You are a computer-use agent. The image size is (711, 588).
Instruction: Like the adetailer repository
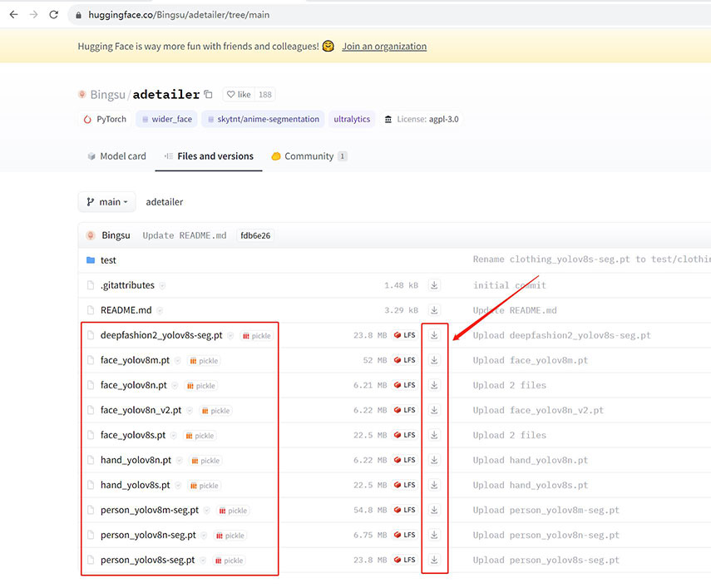tap(239, 95)
